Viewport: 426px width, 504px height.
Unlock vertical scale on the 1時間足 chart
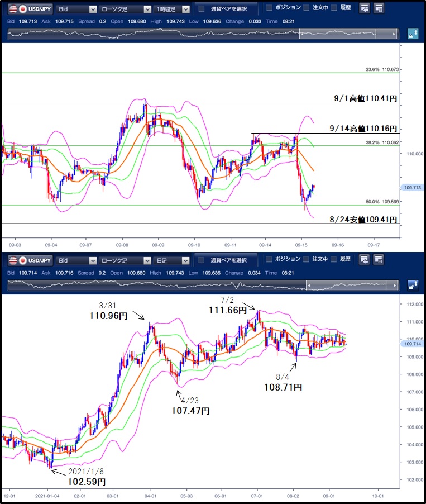pos(413,34)
